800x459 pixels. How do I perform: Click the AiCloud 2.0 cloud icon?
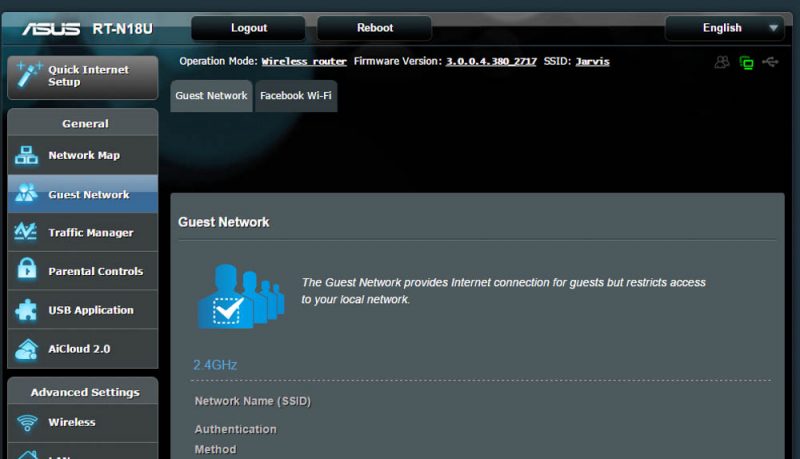(26, 349)
